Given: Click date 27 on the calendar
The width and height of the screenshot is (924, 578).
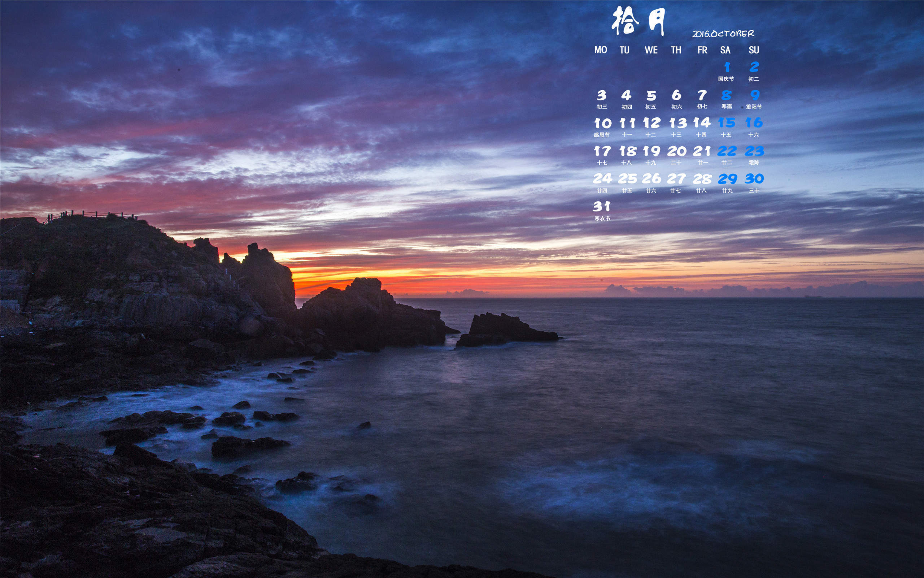Looking at the screenshot, I should click(677, 178).
